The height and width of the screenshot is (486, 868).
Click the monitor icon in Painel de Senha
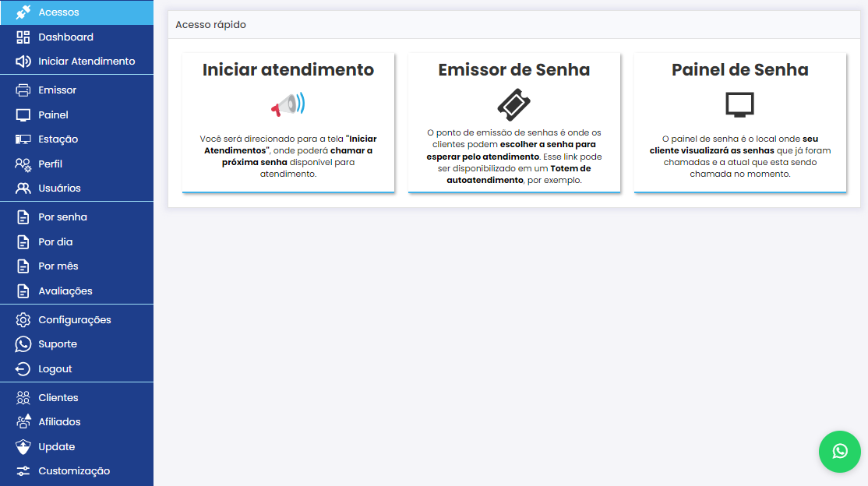[x=739, y=104]
